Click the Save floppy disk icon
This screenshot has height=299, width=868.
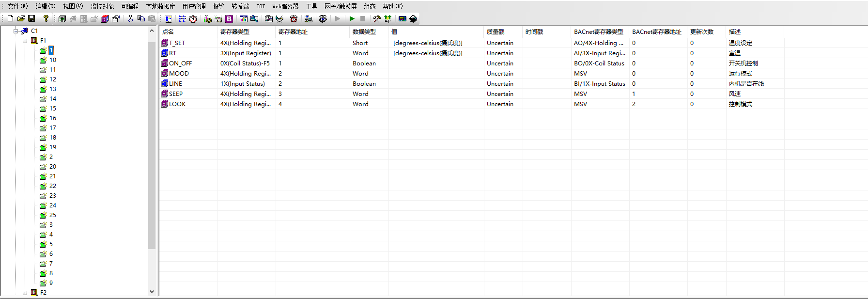click(31, 18)
